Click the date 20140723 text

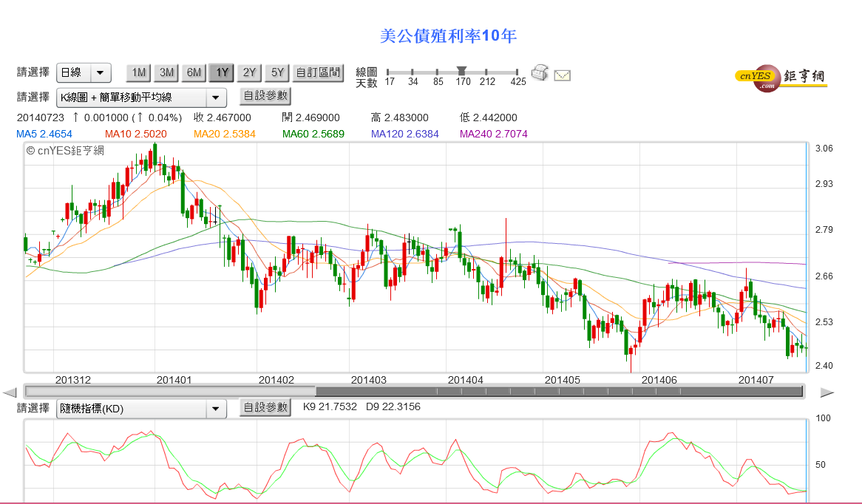click(x=41, y=118)
